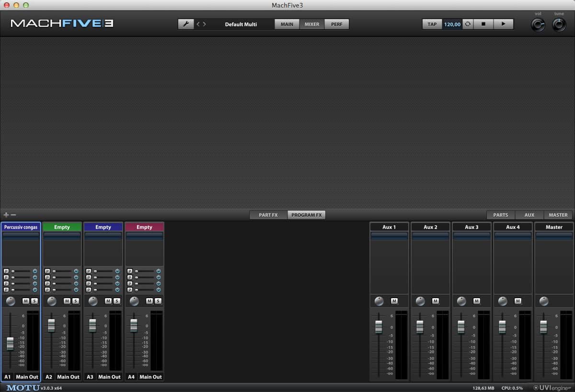Click the Aux 2 volume fader handle
575x392 pixels.
click(x=420, y=326)
